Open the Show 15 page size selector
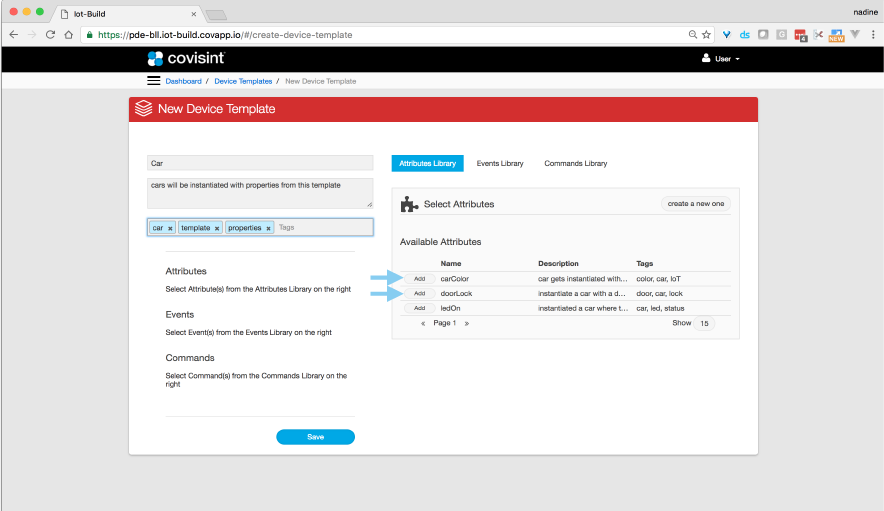The width and height of the screenshot is (884, 511). pyautogui.click(x=704, y=324)
